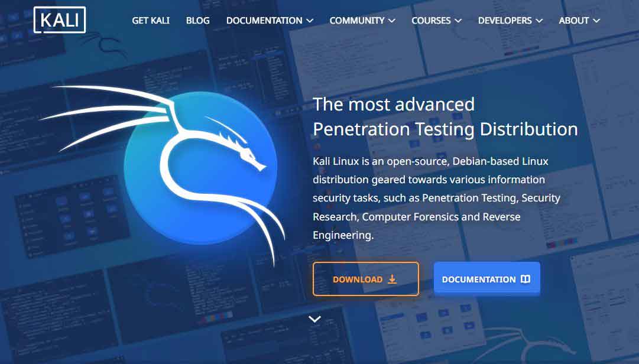Select the ABOUT menu label

coord(573,20)
